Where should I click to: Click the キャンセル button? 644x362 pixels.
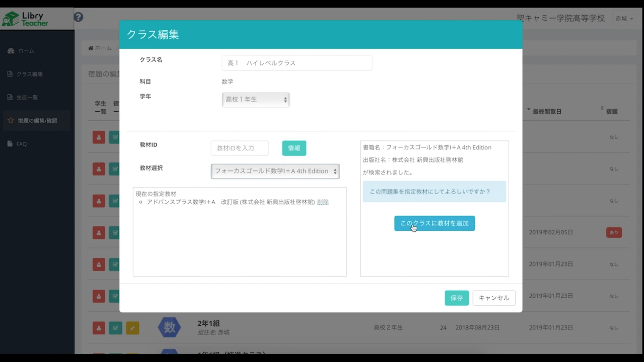click(x=494, y=298)
